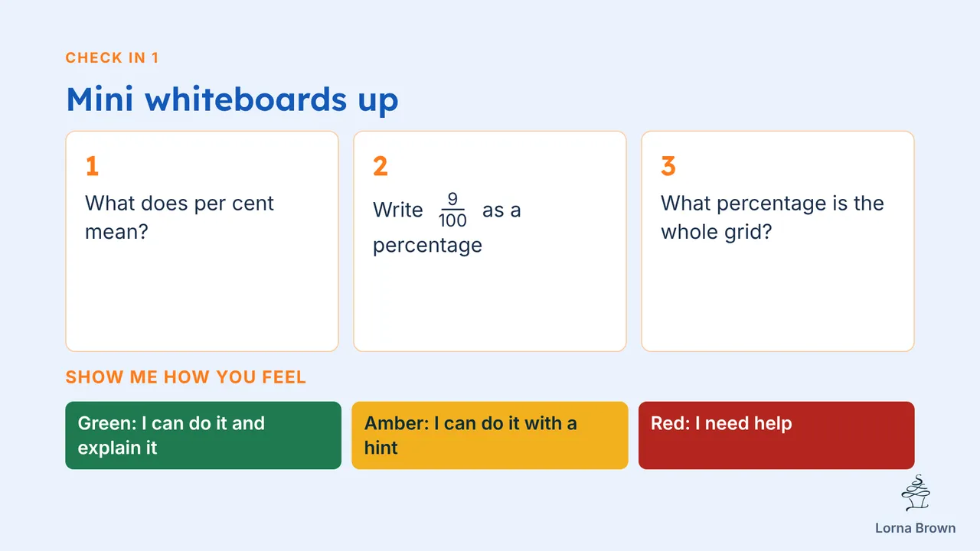Click the 'SHOW ME HOW YOU FEEL' heading

186,377
